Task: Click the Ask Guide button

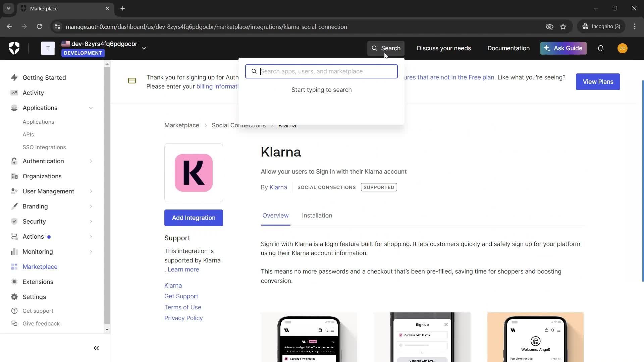Action: click(563, 48)
